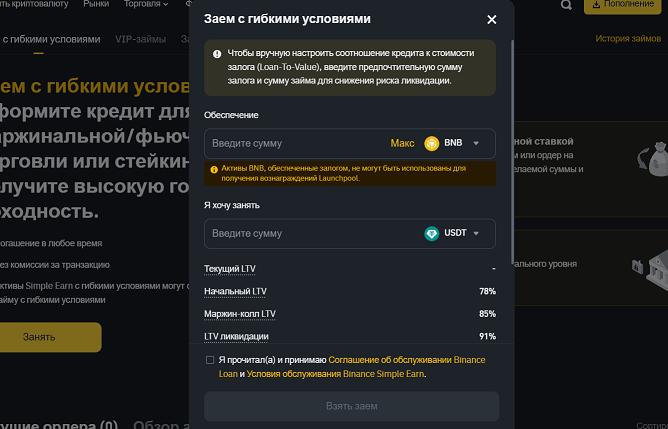This screenshot has height=429, width=668.
Task: Open the USDT borrow currency dropdown
Action: click(x=476, y=233)
